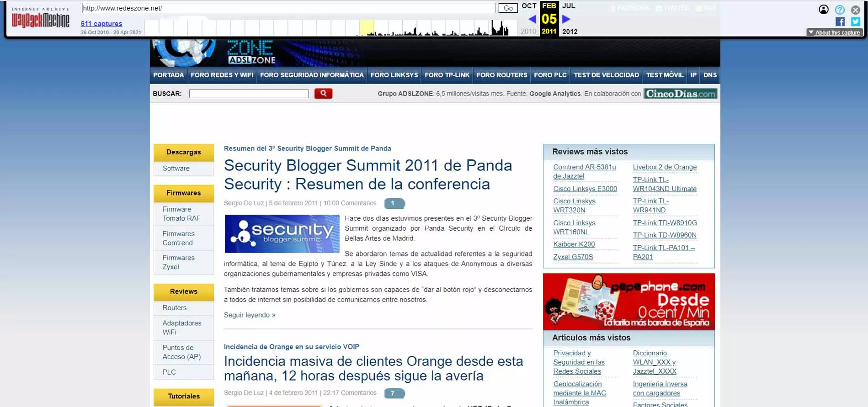
Task: Open TP-Link TD-W8960N review link
Action: click(665, 235)
